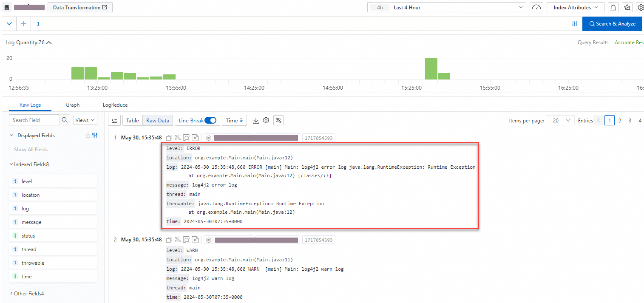Click the play icon on log entry 1
The image size is (644, 303).
[x=195, y=138]
